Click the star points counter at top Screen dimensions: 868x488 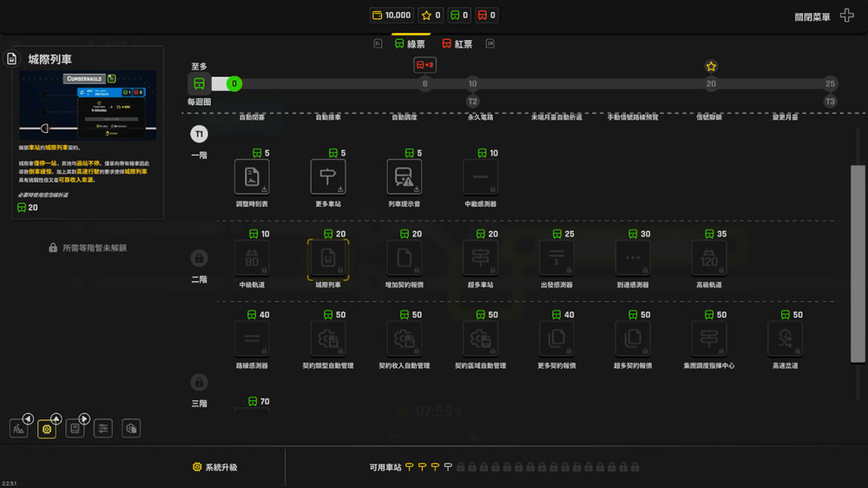431,15
